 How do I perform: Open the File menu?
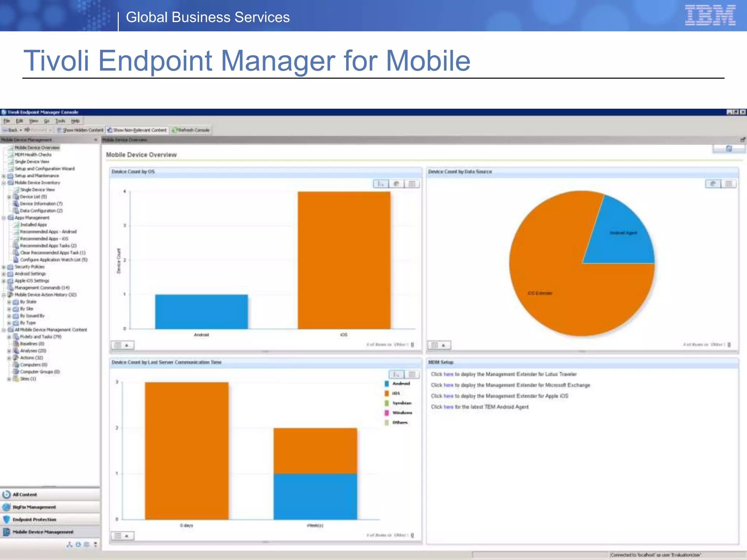(x=7, y=121)
